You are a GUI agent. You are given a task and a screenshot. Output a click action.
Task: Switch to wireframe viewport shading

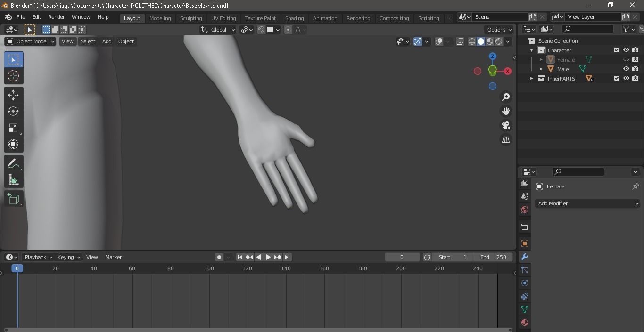[x=472, y=41]
